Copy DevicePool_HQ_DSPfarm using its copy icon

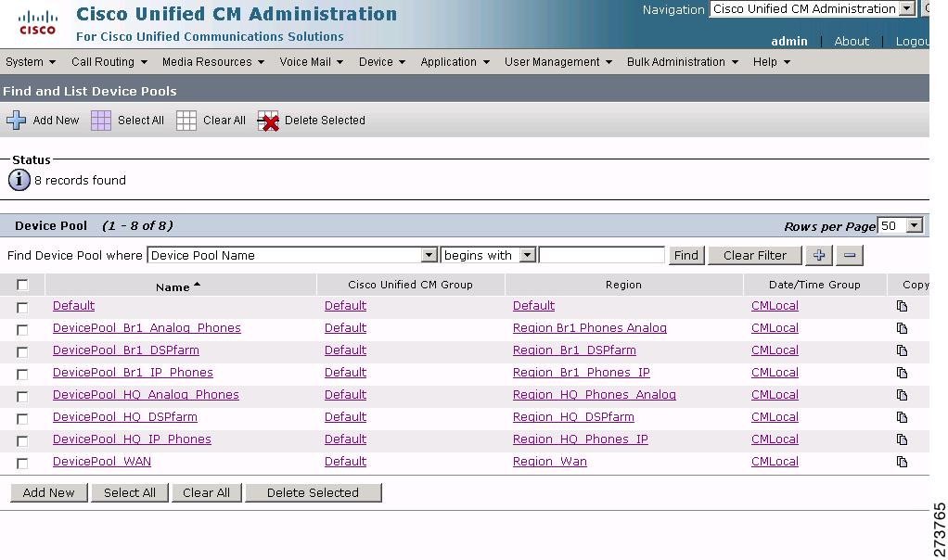(x=902, y=417)
